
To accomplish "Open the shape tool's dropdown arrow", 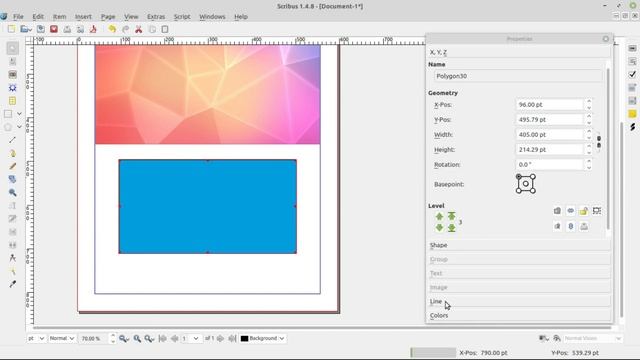I will 19,114.
